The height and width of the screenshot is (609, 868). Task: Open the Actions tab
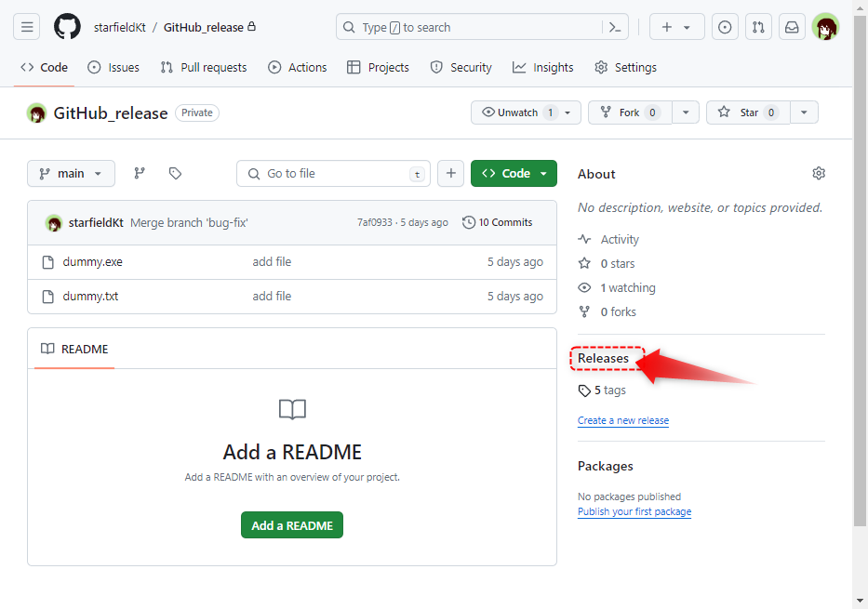(x=298, y=68)
